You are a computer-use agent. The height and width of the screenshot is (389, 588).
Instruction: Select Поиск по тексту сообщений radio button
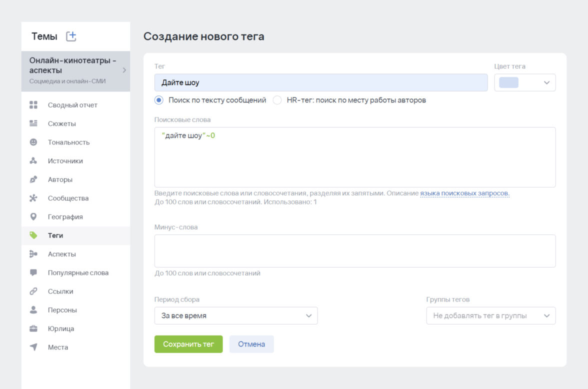pyautogui.click(x=159, y=100)
